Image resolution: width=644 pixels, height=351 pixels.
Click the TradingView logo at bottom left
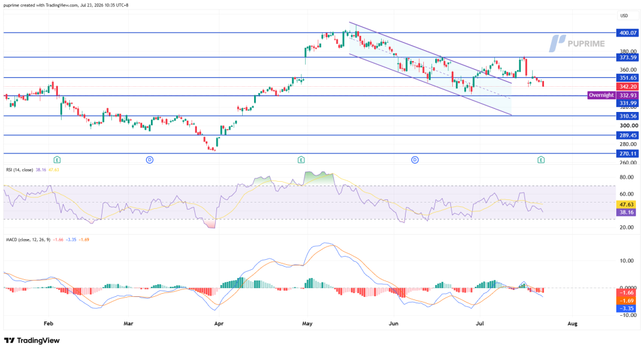point(32,340)
